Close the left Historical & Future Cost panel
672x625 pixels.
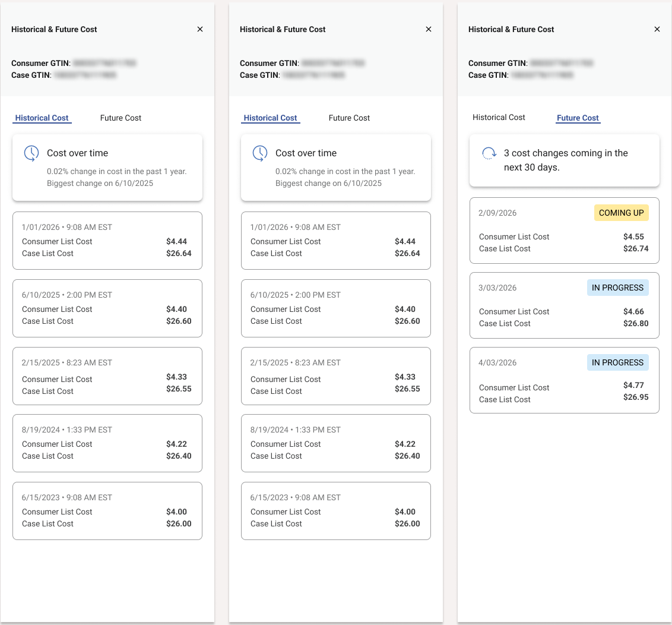[x=200, y=29]
